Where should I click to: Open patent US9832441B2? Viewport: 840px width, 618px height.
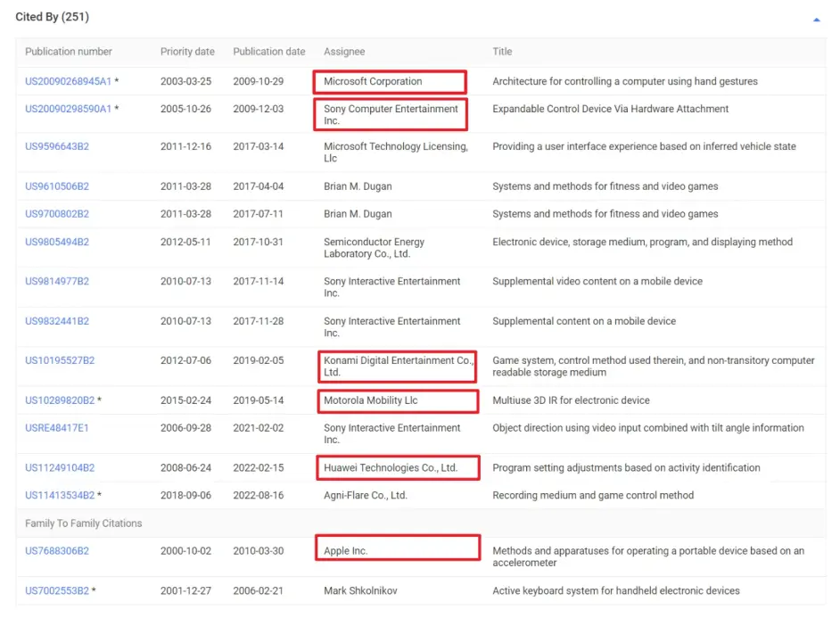tap(57, 321)
